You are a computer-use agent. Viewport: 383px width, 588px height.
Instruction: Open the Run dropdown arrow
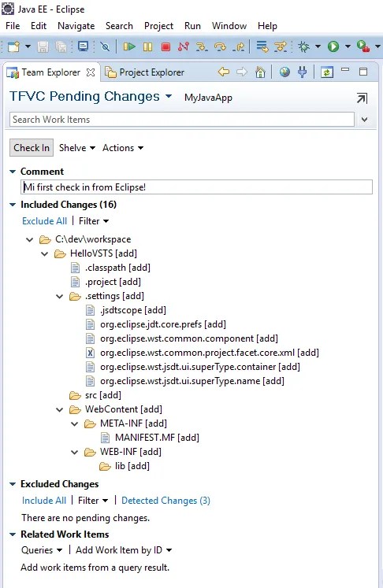(x=348, y=46)
